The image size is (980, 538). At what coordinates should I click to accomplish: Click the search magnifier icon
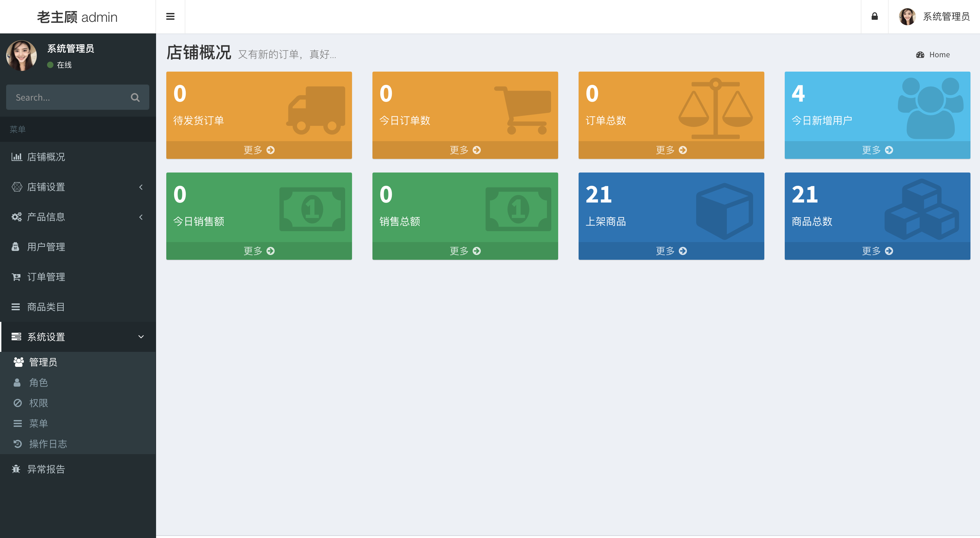click(135, 98)
